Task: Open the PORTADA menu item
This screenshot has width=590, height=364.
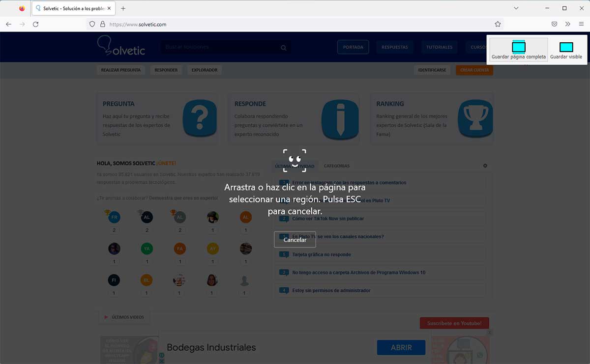Action: click(353, 47)
